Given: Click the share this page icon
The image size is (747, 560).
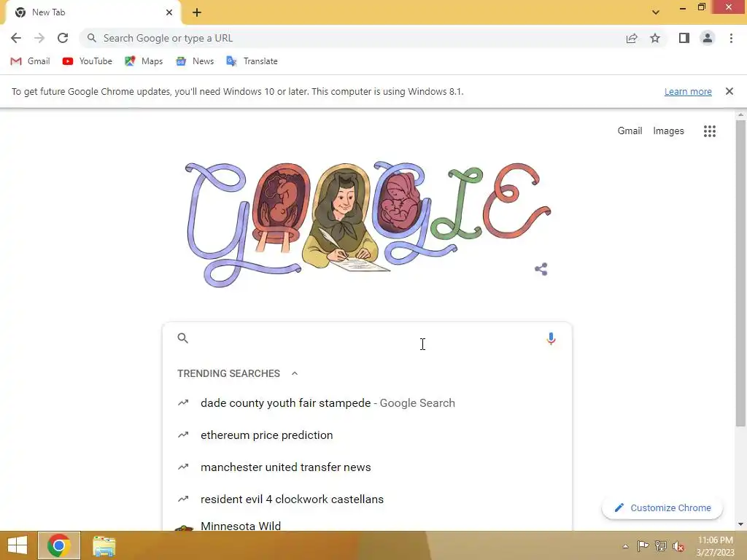Looking at the screenshot, I should click(632, 38).
